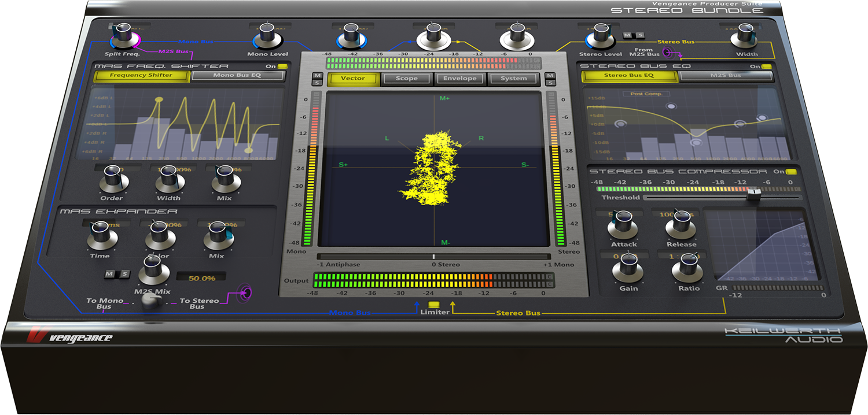Click the S button beside the Vector tab

click(x=317, y=83)
